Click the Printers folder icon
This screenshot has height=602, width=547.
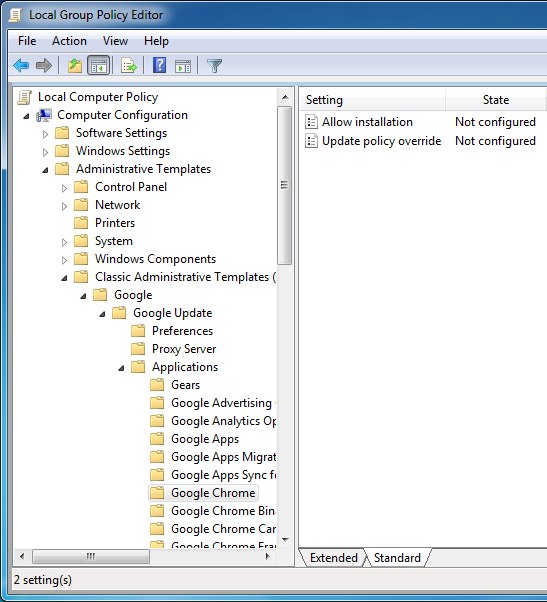[81, 223]
